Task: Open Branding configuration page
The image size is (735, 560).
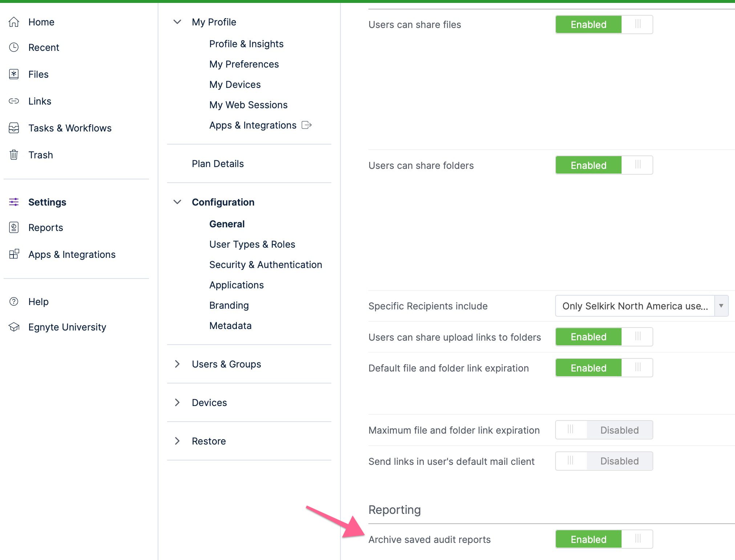Action: 229,305
